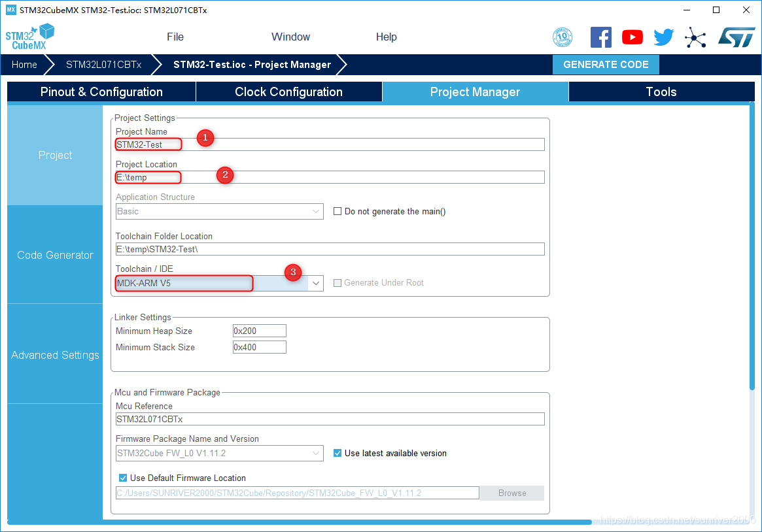
Task: Open the Window menu
Action: (x=290, y=37)
